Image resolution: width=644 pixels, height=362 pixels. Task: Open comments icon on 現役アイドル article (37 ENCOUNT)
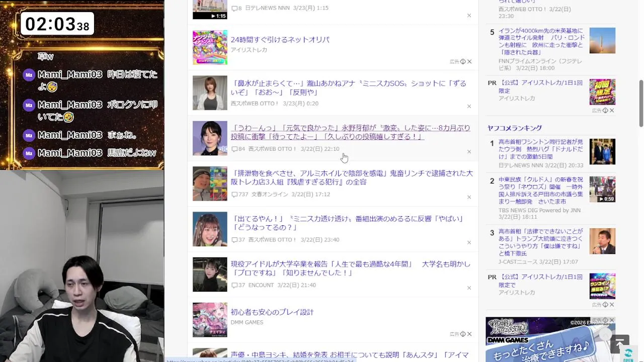pyautogui.click(x=234, y=285)
